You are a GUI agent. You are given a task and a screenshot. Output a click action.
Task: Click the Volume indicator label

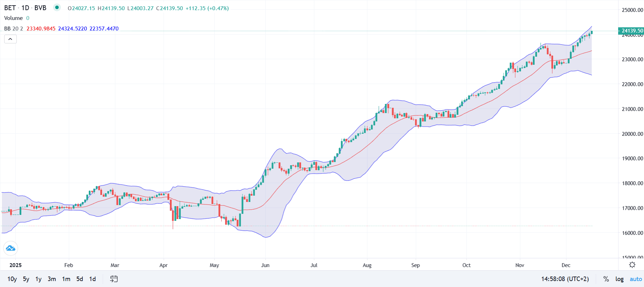pyautogui.click(x=13, y=18)
